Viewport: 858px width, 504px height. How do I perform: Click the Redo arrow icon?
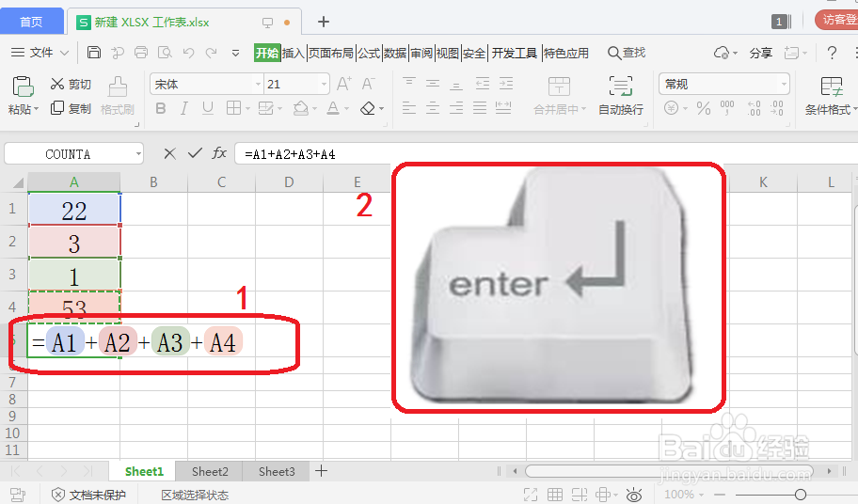click(x=212, y=53)
